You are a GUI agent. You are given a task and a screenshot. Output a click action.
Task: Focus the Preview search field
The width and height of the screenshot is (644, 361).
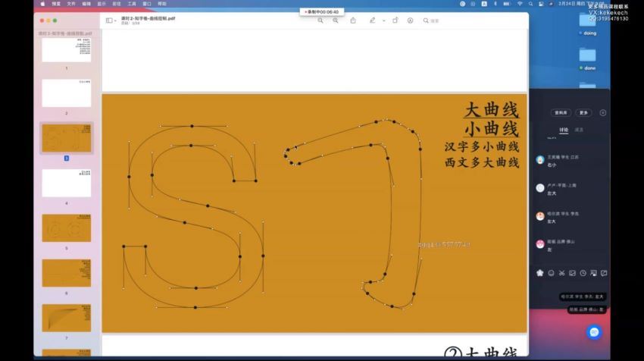tap(431, 20)
